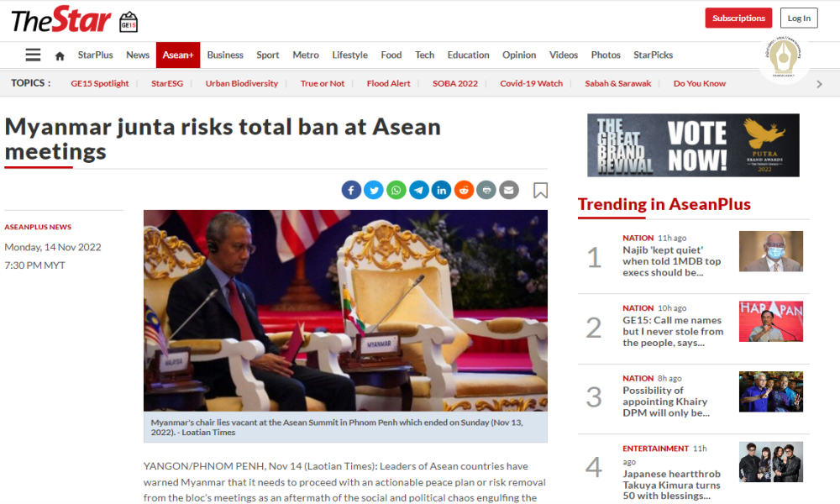Share article on Facebook
The image size is (840, 504).
click(x=351, y=190)
